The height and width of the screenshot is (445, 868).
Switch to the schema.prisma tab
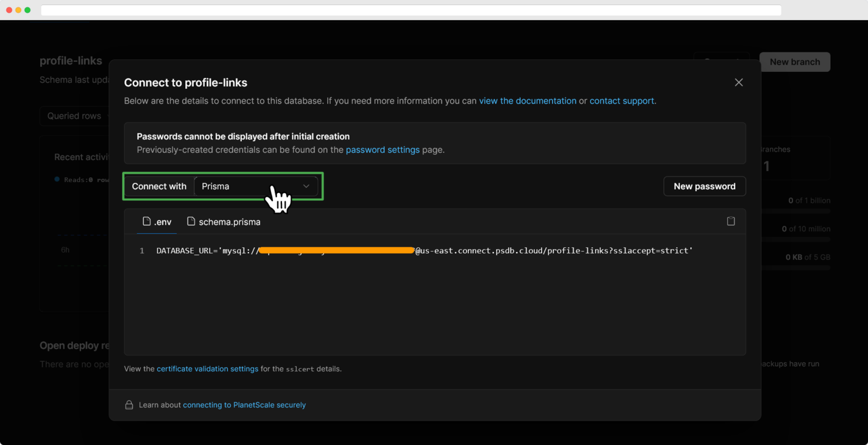[224, 222]
